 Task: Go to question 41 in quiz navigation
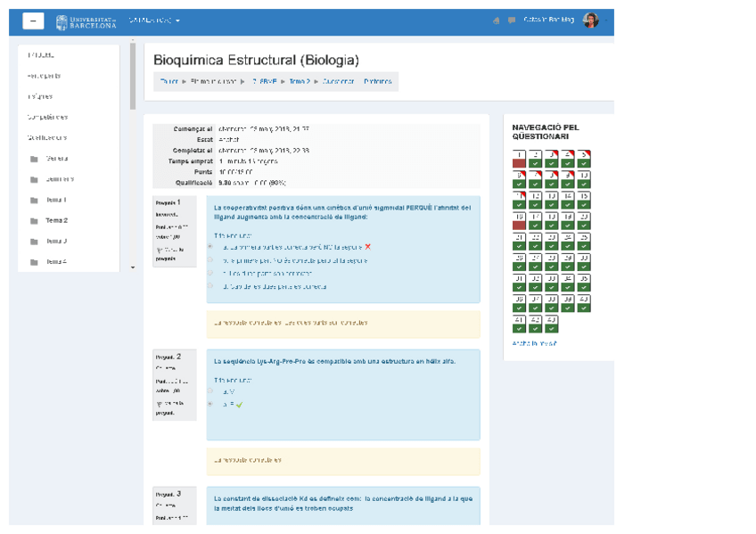[x=519, y=325]
